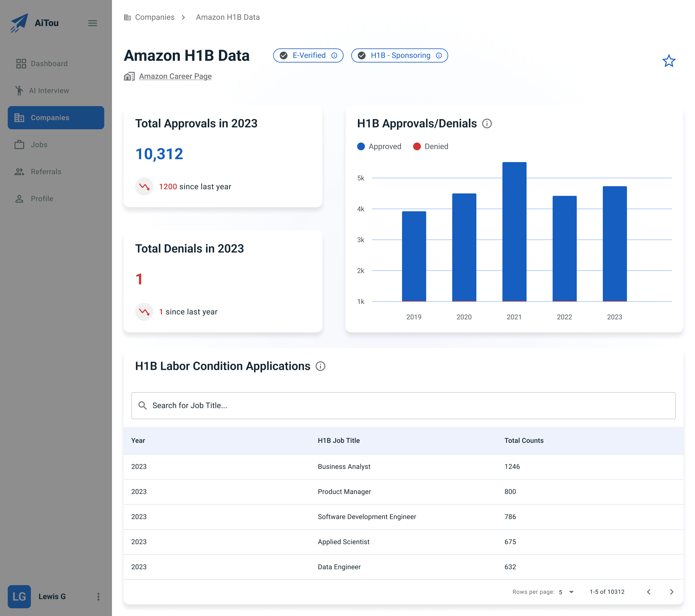This screenshot has height=616, width=695.
Task: Click the AI Interview person icon
Action: tap(19, 90)
